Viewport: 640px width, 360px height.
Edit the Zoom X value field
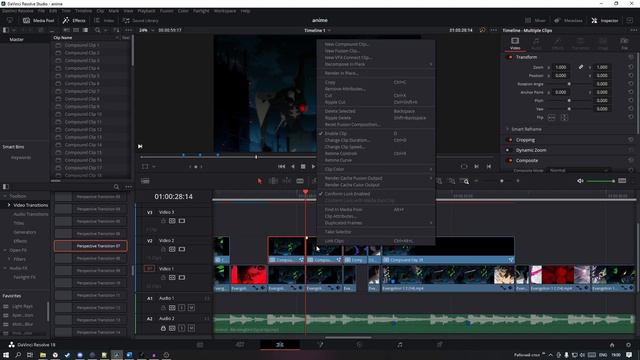click(560, 67)
